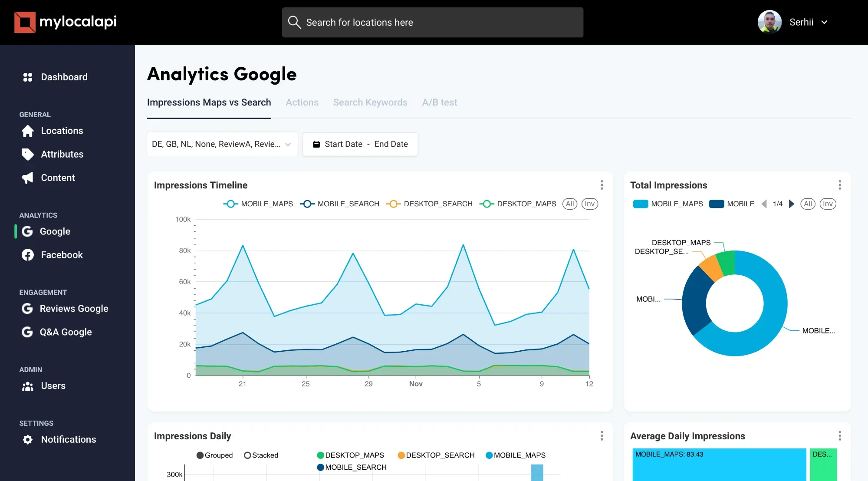Expand the country filter dropdown
This screenshot has width=868, height=481.
point(222,144)
